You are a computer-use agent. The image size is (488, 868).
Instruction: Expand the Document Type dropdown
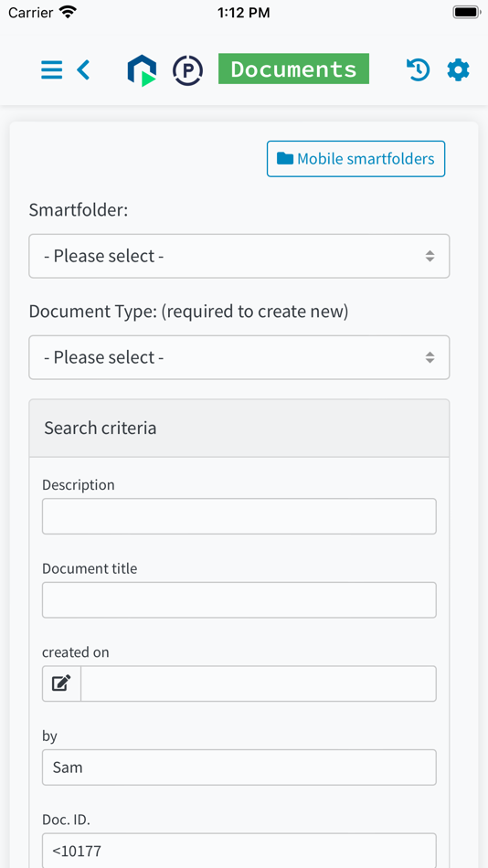[239, 357]
